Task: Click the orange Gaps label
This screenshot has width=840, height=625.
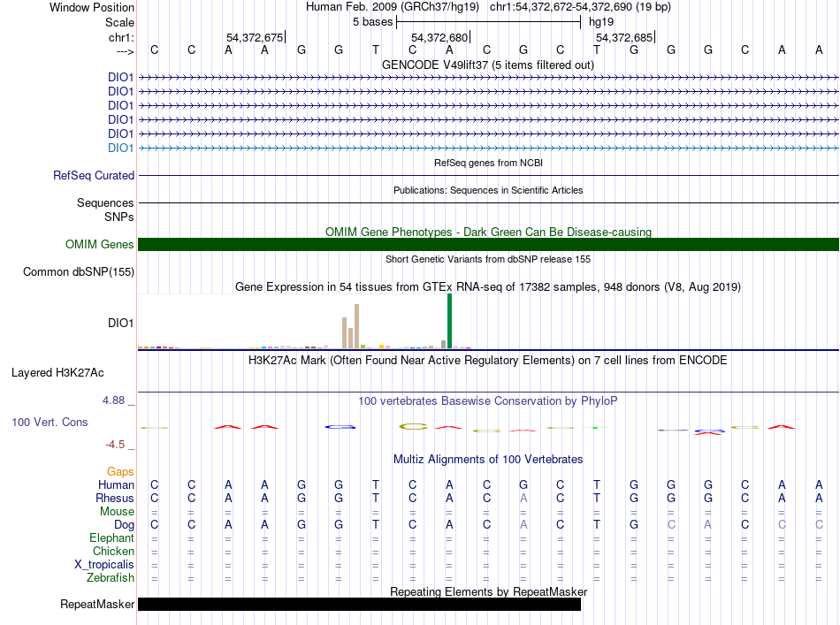Action: coord(120,471)
